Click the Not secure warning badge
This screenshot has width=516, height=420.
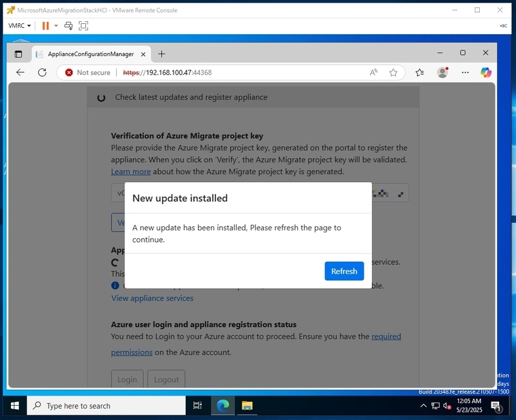pyautogui.click(x=88, y=72)
